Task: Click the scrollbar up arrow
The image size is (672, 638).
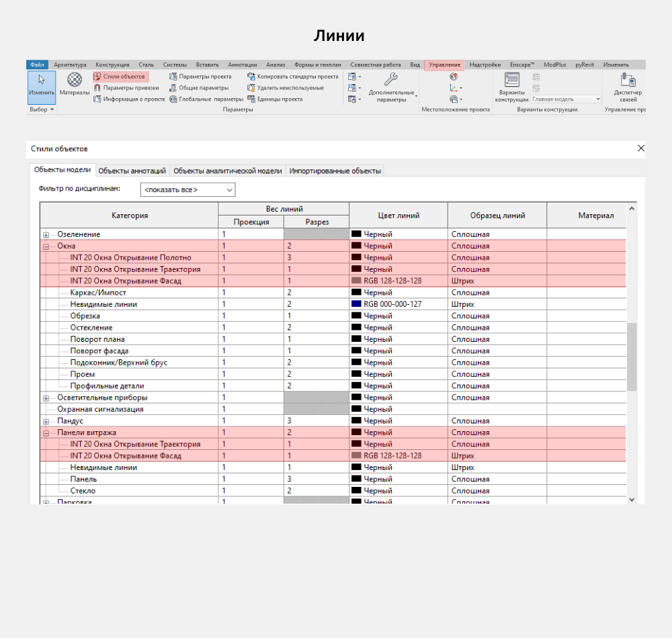Action: coord(631,209)
